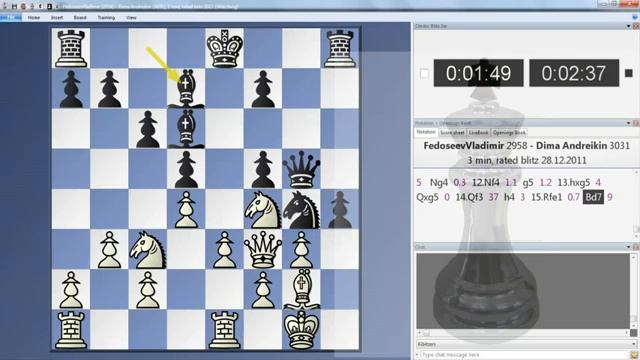Switch to the Score sheet tab

tap(452, 133)
